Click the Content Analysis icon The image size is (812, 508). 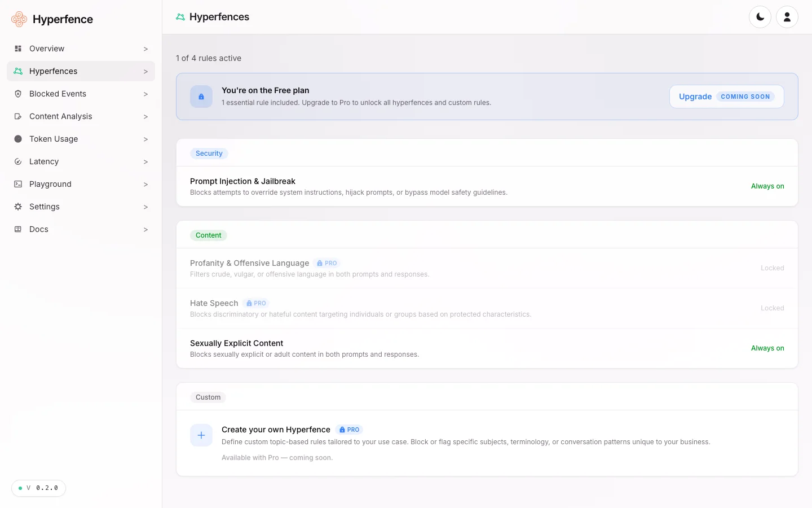tap(18, 116)
